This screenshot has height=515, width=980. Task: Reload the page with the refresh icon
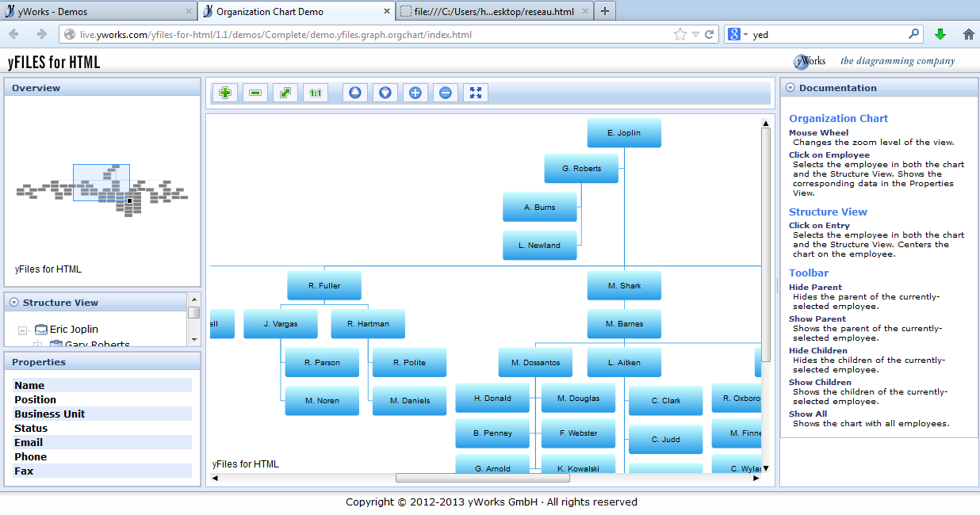pos(709,35)
